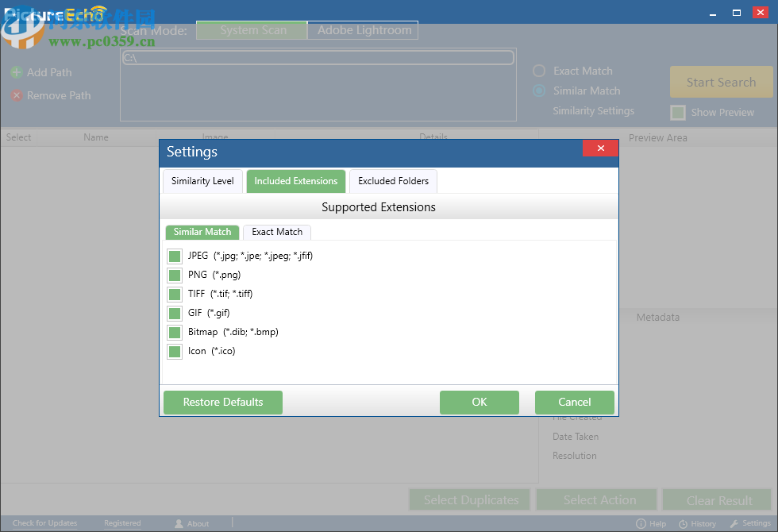The width and height of the screenshot is (778, 532).
Task: Toggle the Icon (*.ico) checkbox
Action: 175,351
